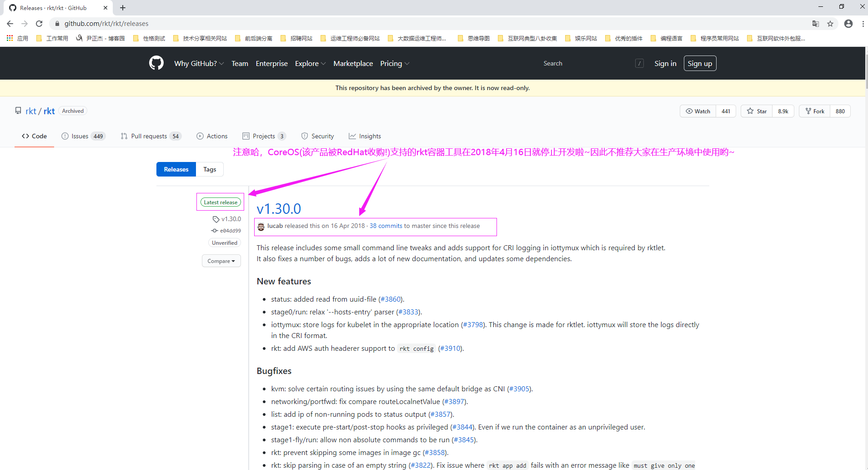The image size is (868, 470).
Task: Expand the Explore dropdown in the header
Action: (310, 64)
